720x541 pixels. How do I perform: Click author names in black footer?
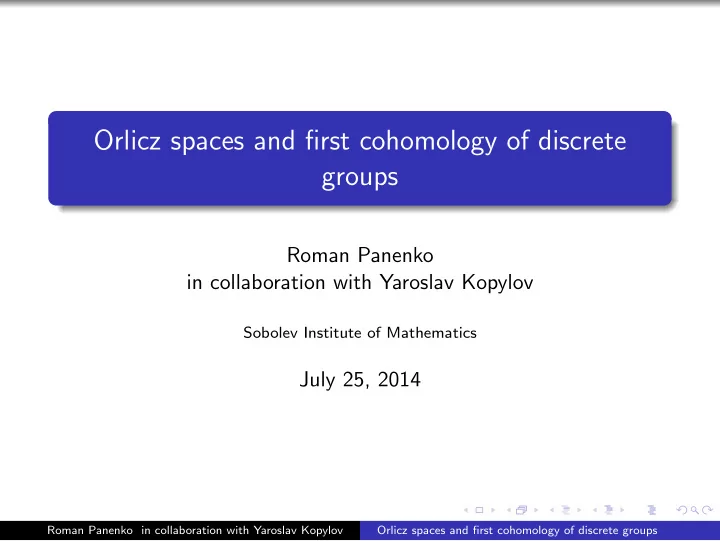coord(195,530)
